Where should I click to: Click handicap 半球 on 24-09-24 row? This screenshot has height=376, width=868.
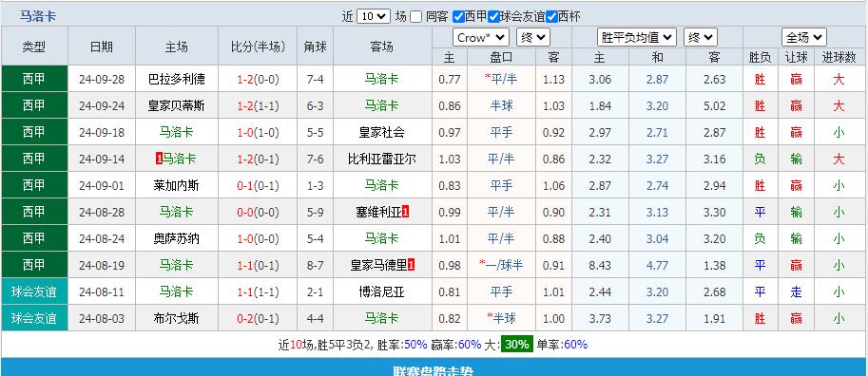502,105
